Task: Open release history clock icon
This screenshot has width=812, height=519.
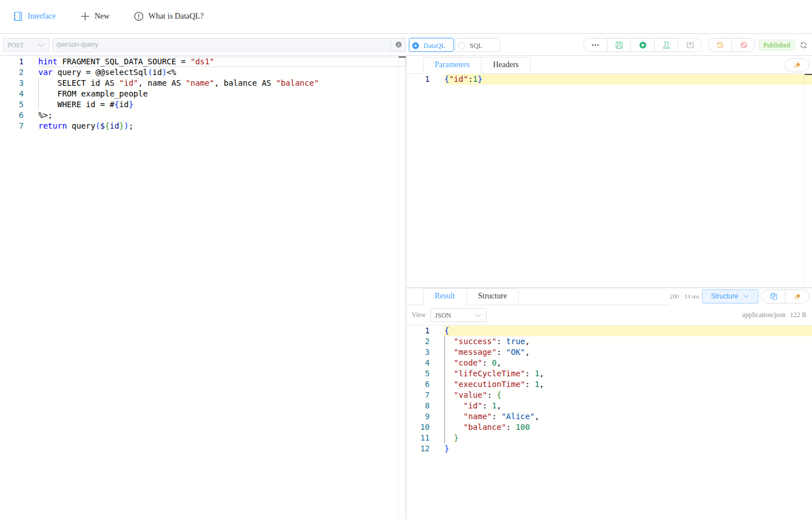Action: [x=720, y=45]
